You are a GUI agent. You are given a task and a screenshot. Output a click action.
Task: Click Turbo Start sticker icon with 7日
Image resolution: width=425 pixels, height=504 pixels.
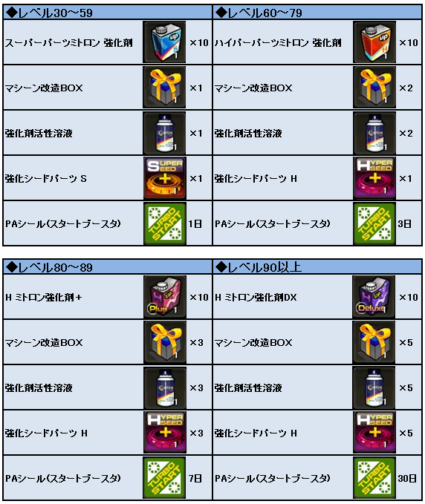pyautogui.click(x=164, y=477)
